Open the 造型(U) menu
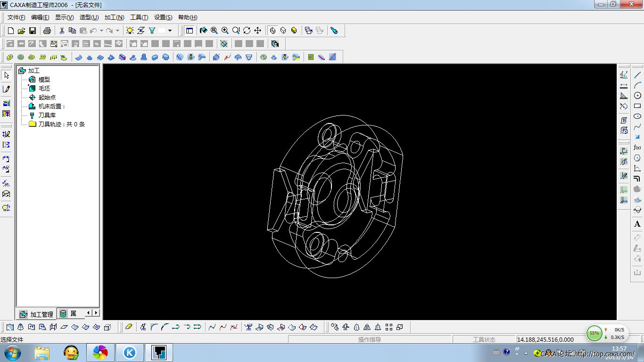 point(89,17)
